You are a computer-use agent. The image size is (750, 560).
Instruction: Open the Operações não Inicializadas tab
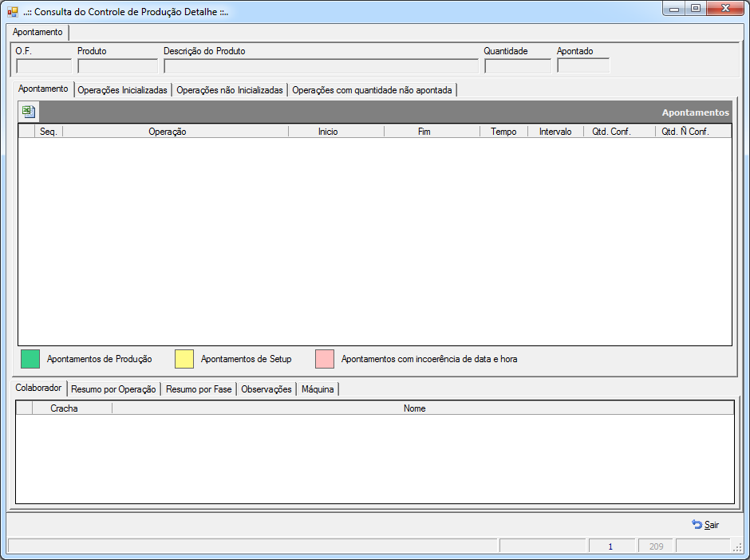[230, 90]
